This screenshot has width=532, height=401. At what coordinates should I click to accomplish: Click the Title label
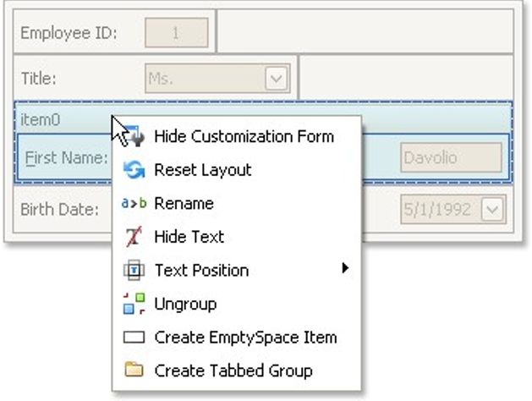[39, 79]
